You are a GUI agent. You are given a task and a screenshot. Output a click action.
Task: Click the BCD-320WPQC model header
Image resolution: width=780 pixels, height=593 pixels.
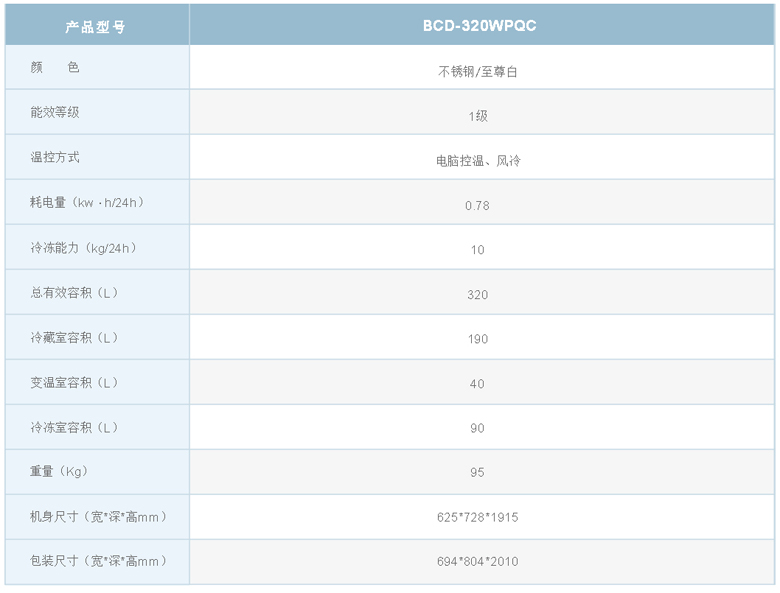coord(479,26)
